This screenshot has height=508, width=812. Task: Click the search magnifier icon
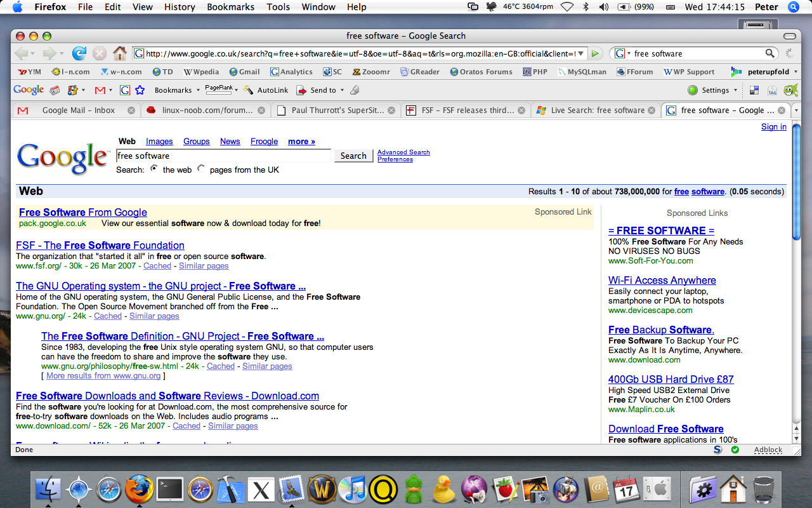tap(769, 53)
